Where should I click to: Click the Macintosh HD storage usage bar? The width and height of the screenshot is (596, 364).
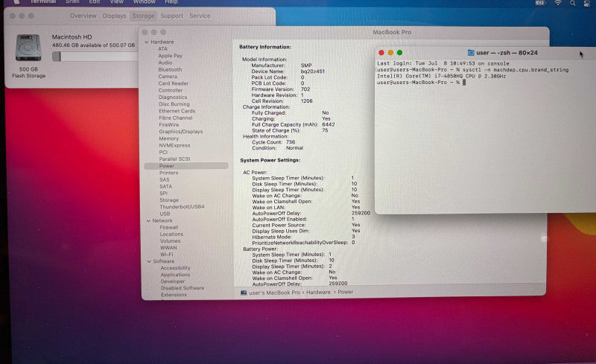[95, 57]
